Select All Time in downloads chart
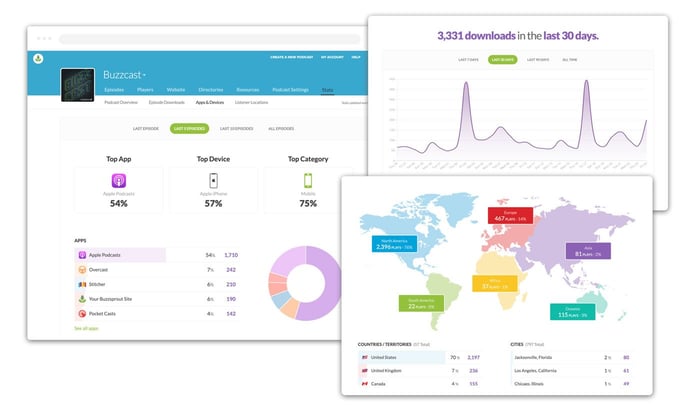This screenshot has width=694, height=406. click(570, 59)
